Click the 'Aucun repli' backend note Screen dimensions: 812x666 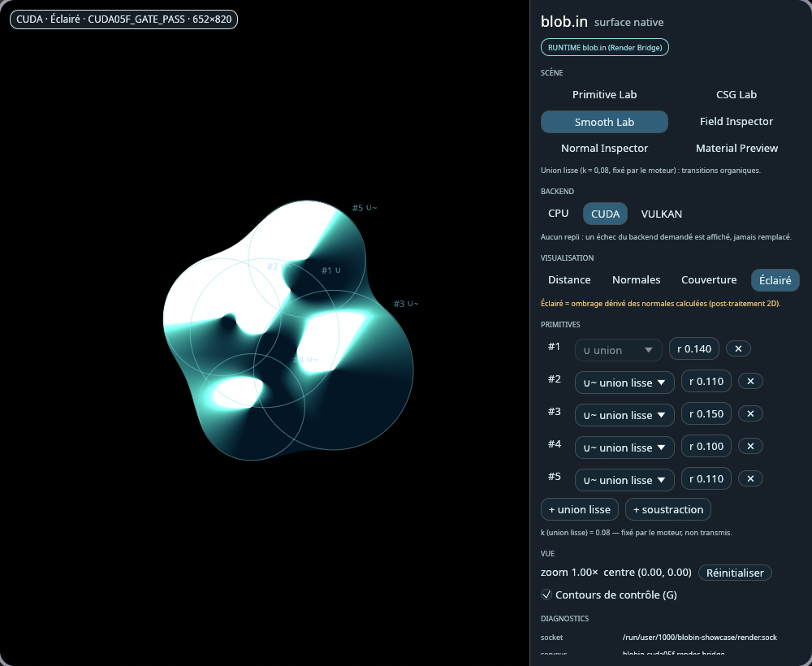coord(666,236)
